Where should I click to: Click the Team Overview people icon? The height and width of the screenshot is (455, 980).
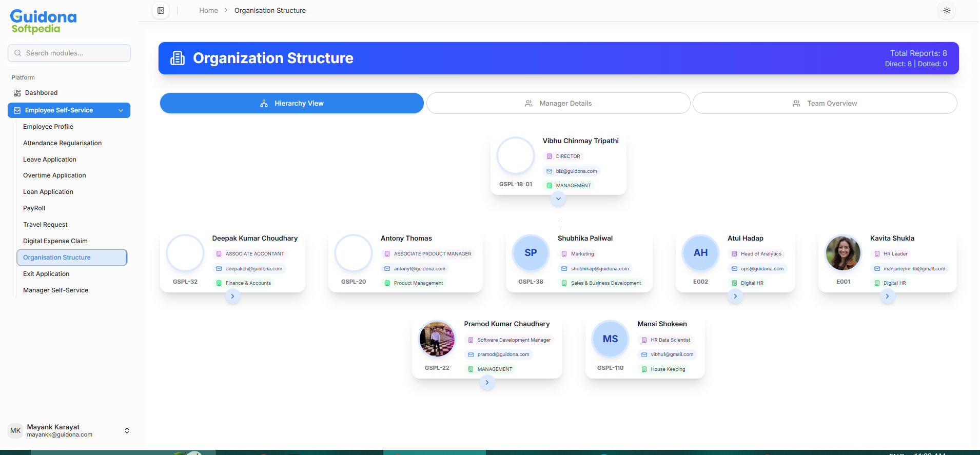(x=796, y=103)
